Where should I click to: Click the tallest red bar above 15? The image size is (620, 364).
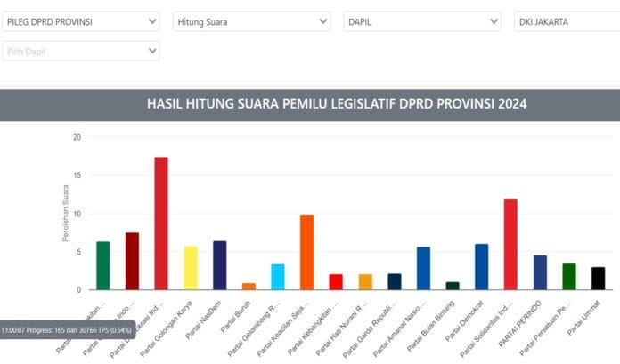pos(161,223)
